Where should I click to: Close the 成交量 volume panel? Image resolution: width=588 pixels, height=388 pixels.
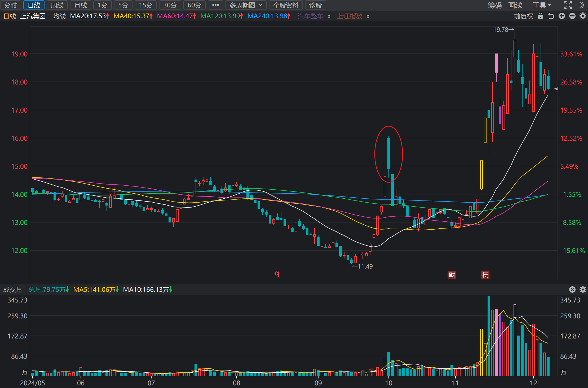[x=572, y=289]
